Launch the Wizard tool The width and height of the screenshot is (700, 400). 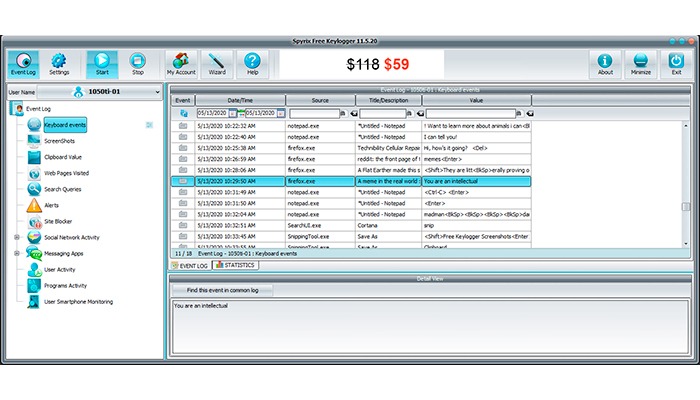tap(217, 64)
